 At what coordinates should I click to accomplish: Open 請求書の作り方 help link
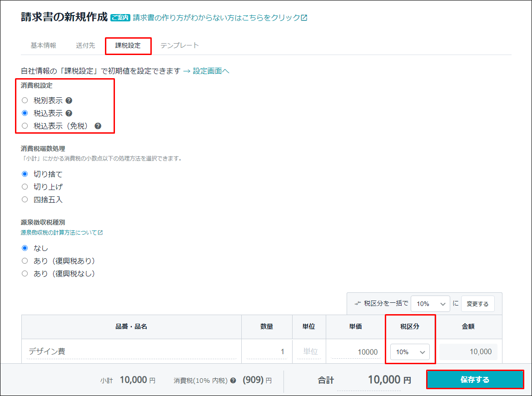(220, 18)
